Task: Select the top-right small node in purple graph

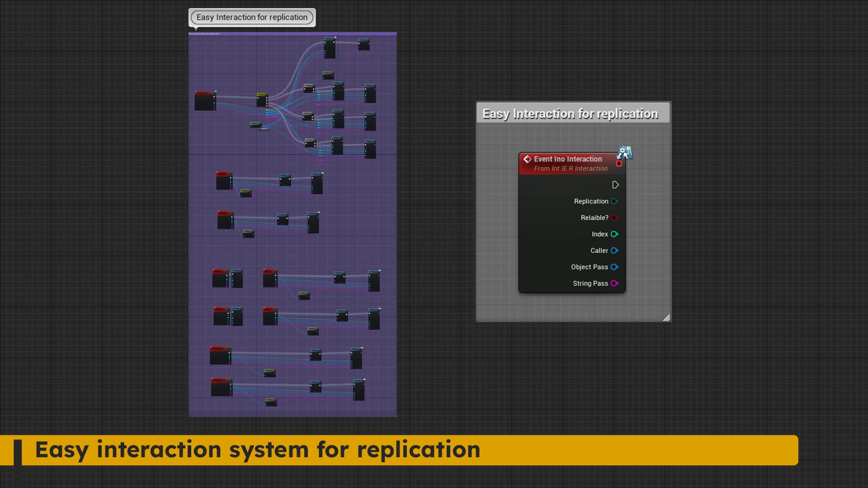Action: click(x=363, y=44)
